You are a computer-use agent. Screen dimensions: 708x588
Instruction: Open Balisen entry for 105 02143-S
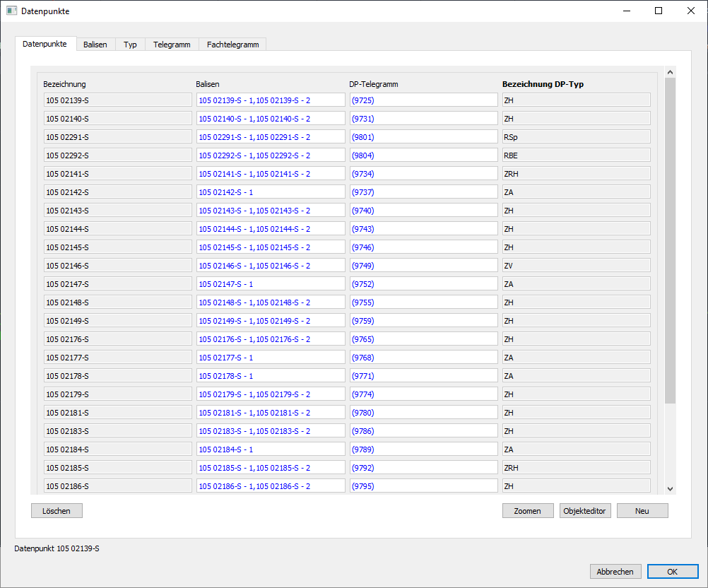click(271, 211)
